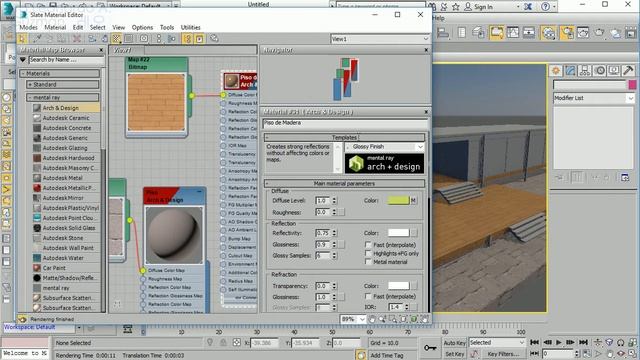Click the Add Time Tag label
This screenshot has height=360, width=640.
pos(387,356)
